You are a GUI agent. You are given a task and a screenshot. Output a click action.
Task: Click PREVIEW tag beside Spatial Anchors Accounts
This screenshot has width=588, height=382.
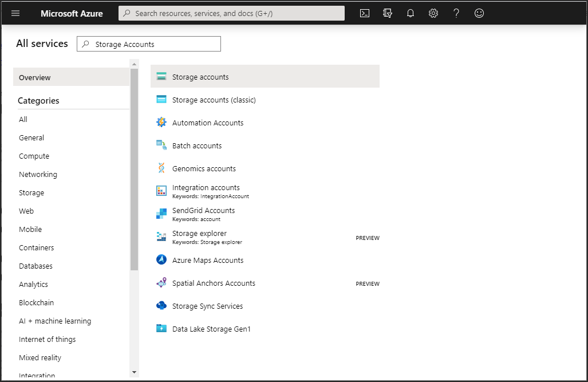pyautogui.click(x=368, y=283)
